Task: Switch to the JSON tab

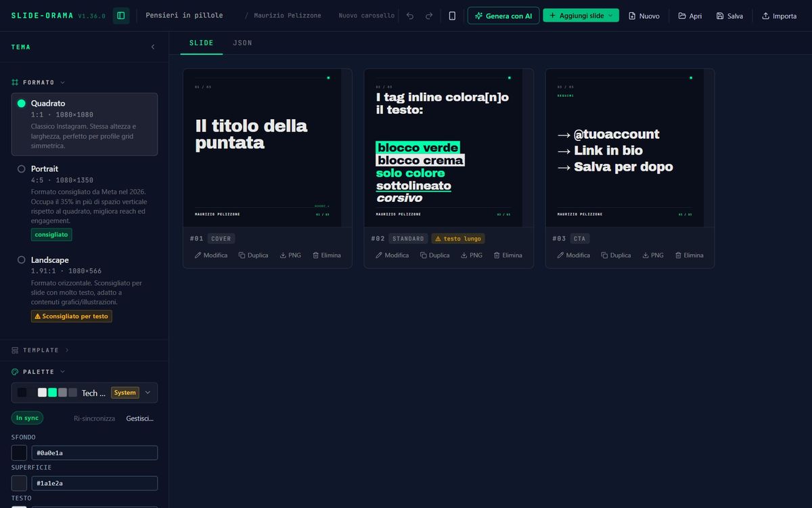Action: 242,43
